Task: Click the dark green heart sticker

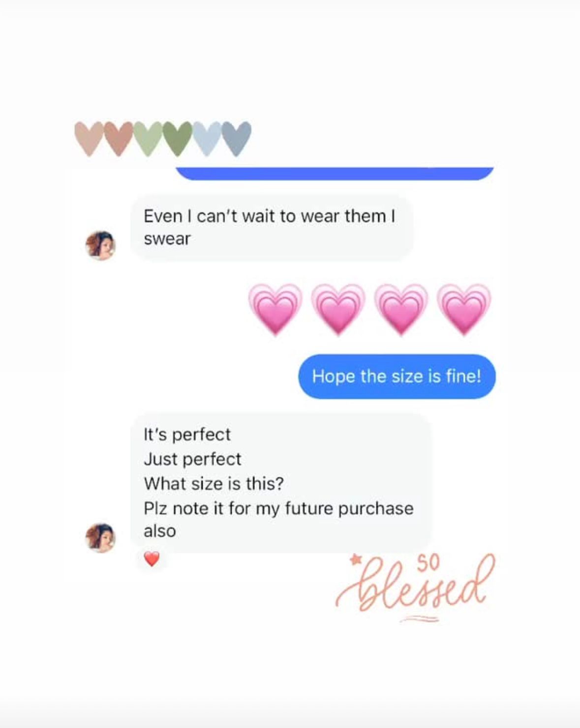Action: click(x=177, y=139)
